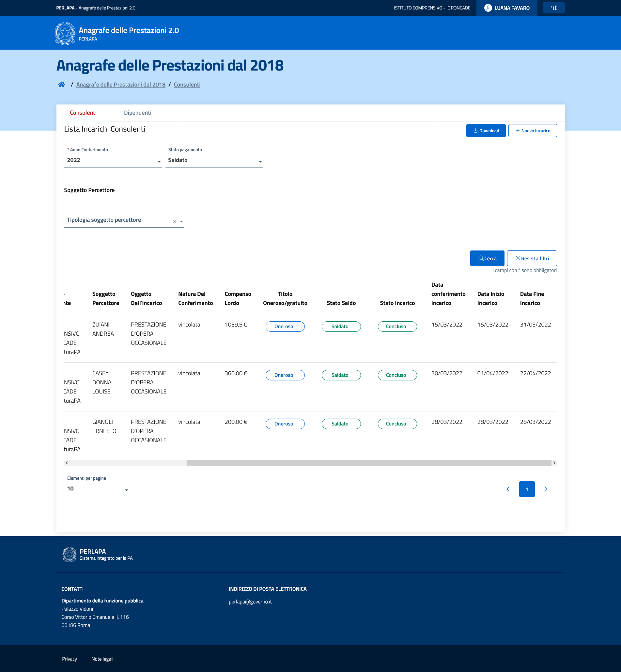
Task: Click the user avatar icon for Luana Favaro
Action: (488, 8)
